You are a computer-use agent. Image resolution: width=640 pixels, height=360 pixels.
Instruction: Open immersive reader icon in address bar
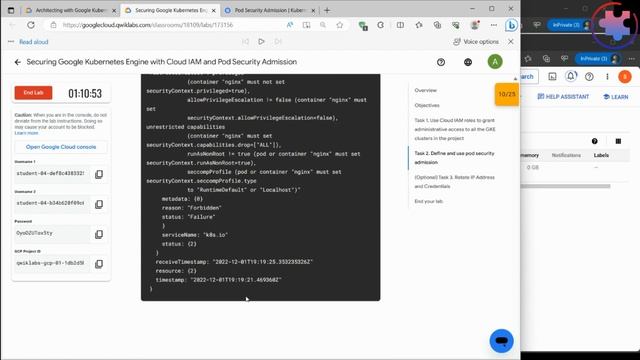[x=306, y=25]
